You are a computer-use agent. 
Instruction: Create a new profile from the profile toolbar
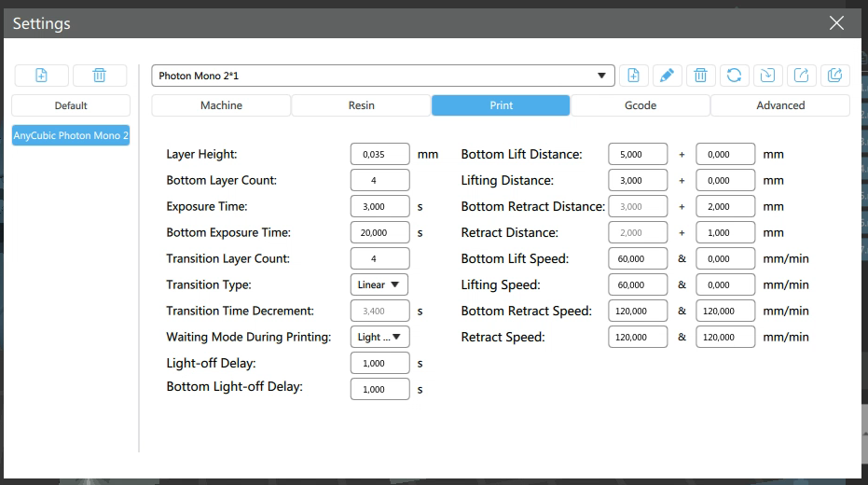tap(633, 76)
